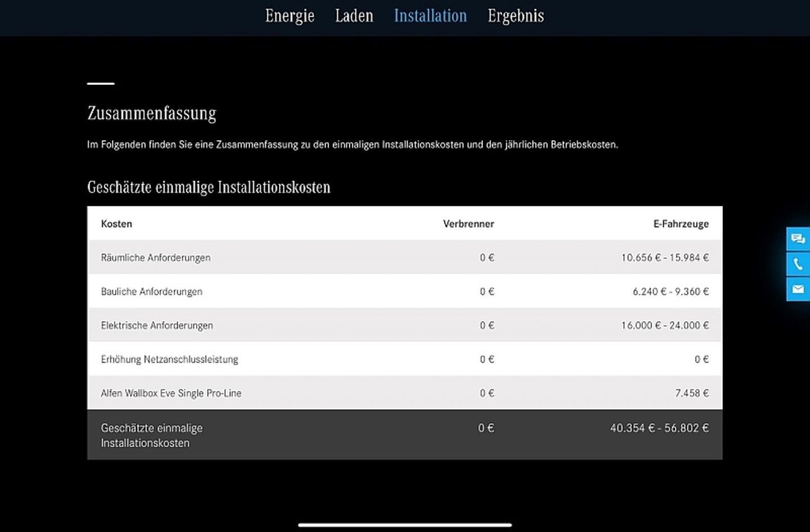Image resolution: width=810 pixels, height=532 pixels.
Task: Click Verbrenner 0 € in Alfen Wallbox row
Action: [x=487, y=393]
